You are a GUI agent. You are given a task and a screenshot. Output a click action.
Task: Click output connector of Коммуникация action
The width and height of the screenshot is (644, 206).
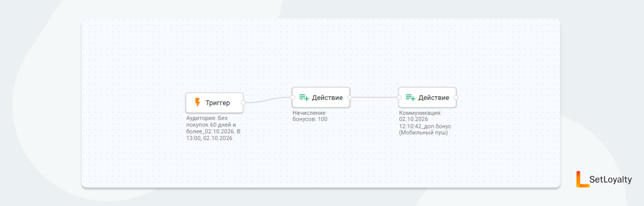(456, 98)
